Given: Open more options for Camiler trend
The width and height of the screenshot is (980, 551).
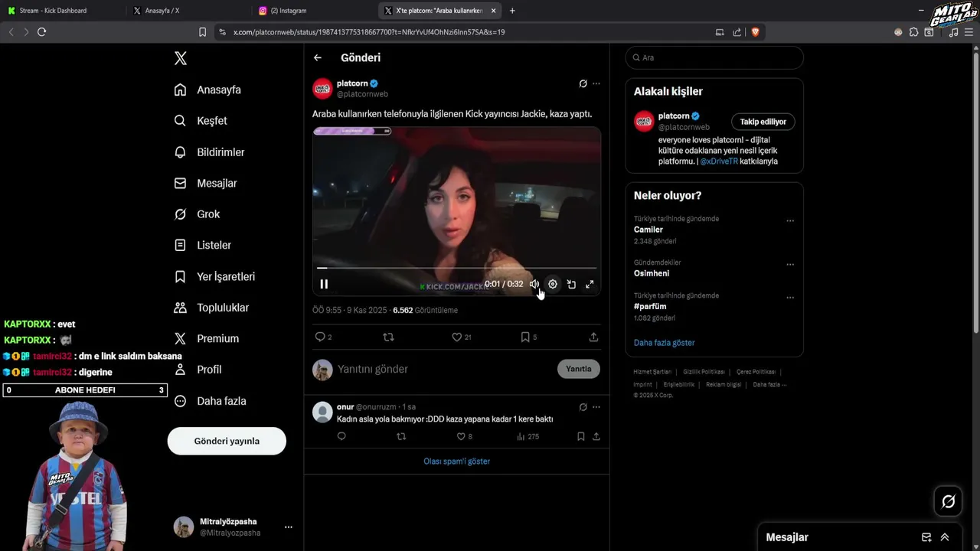Looking at the screenshot, I should click(x=790, y=221).
